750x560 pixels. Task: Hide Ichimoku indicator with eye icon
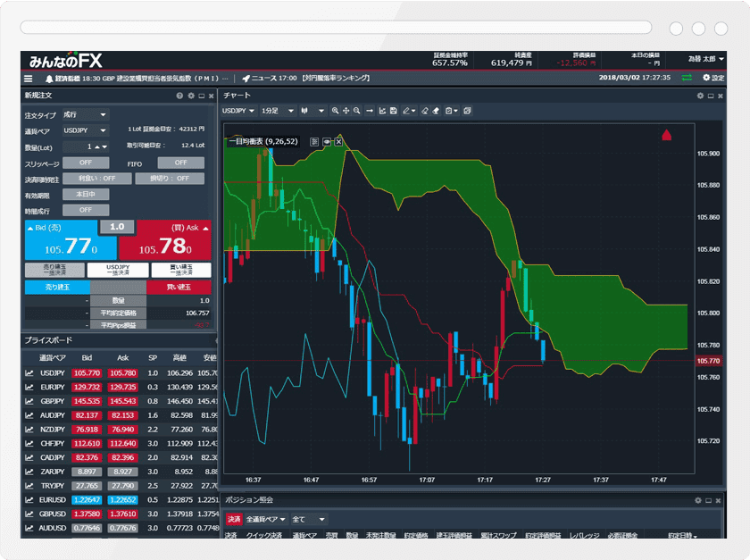pyautogui.click(x=327, y=141)
